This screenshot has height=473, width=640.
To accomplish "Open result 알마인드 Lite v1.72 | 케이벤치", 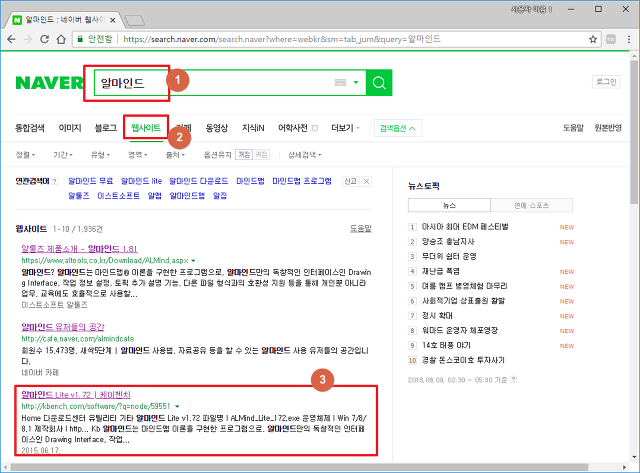I will [76, 395].
